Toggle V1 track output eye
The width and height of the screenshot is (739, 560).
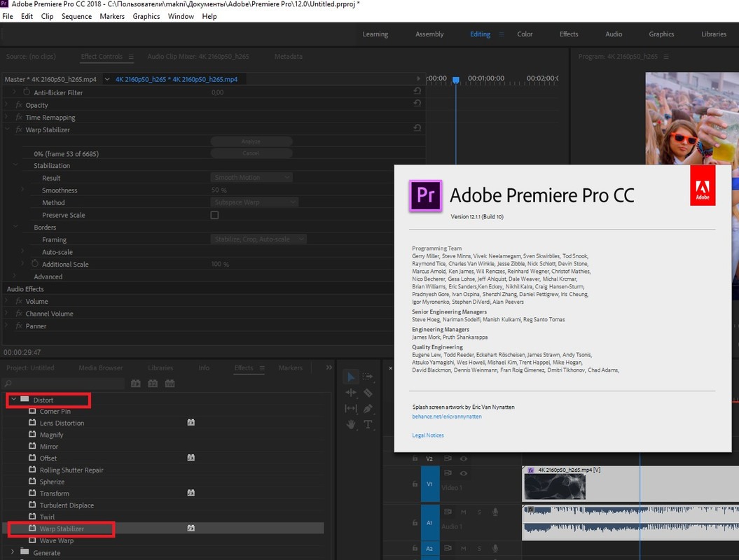pos(464,473)
